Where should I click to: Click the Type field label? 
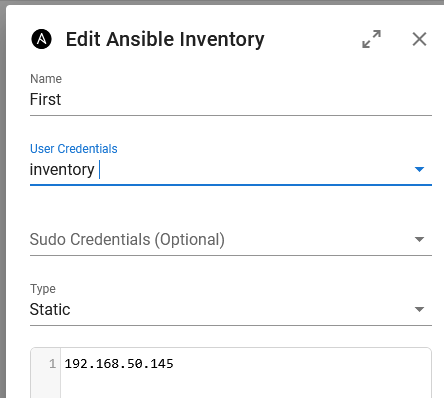pos(43,289)
